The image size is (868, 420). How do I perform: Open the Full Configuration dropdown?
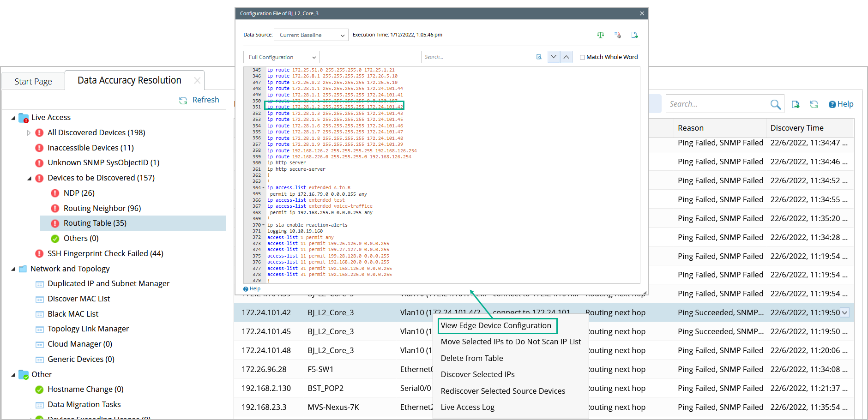point(282,57)
